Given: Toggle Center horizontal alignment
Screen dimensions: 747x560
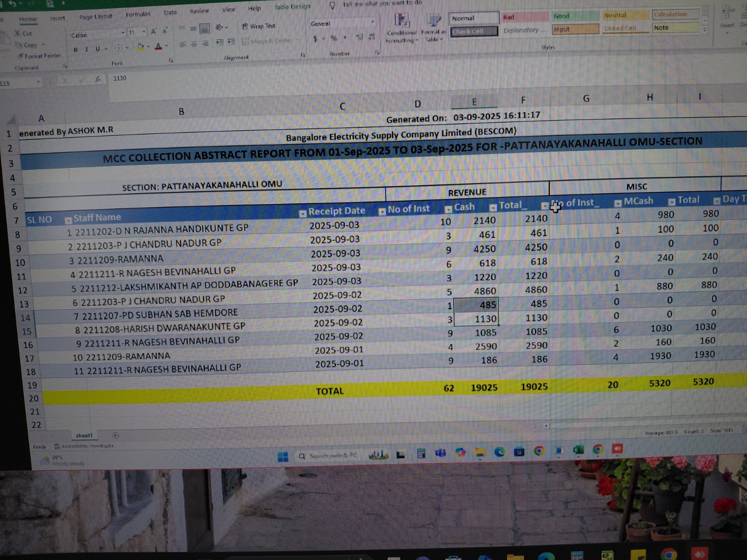Looking at the screenshot, I should coord(194,44).
